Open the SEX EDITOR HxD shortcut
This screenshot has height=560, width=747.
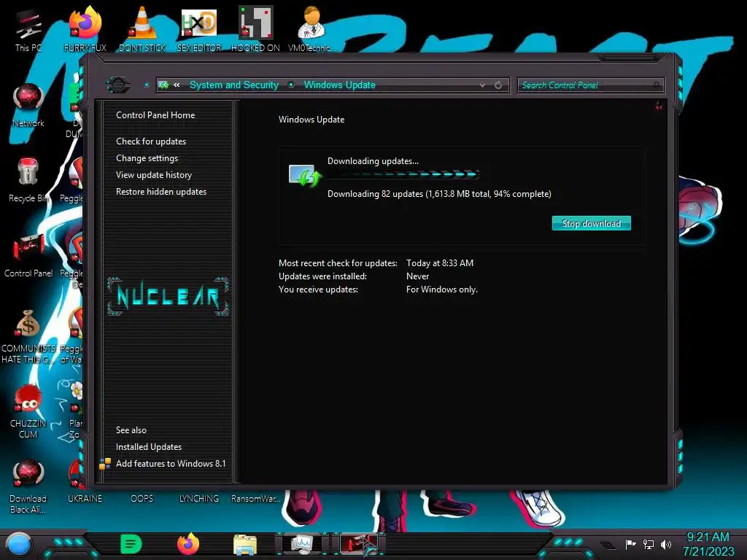199,29
